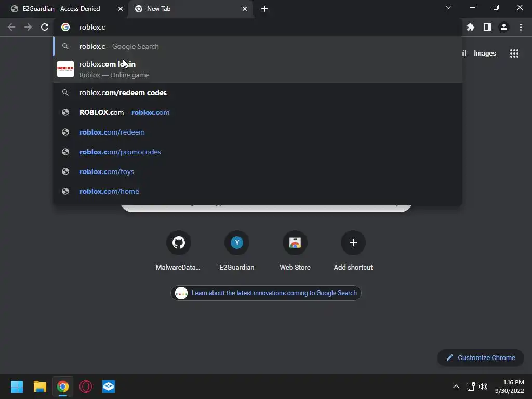Open the Google apps grid
The height and width of the screenshot is (399, 532).
pyautogui.click(x=514, y=54)
